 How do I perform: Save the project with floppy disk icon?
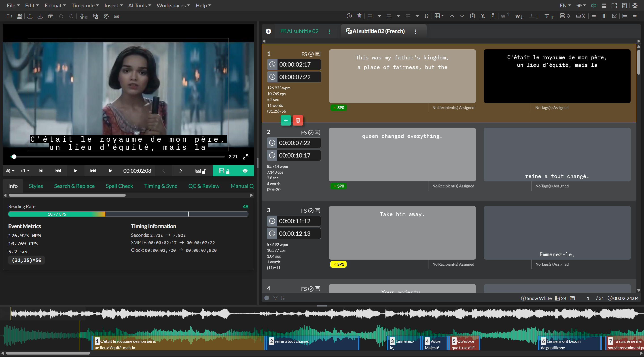point(19,16)
